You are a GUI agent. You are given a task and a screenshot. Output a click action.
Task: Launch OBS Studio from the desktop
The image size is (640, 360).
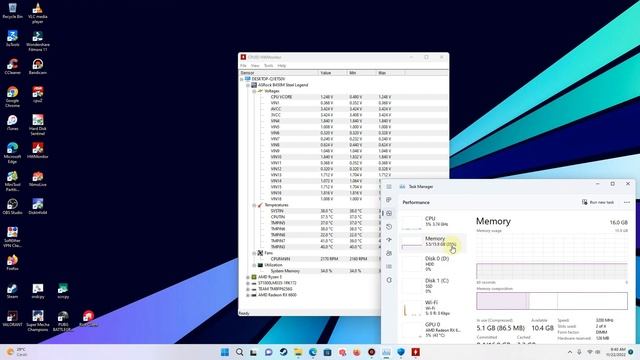(x=12, y=206)
